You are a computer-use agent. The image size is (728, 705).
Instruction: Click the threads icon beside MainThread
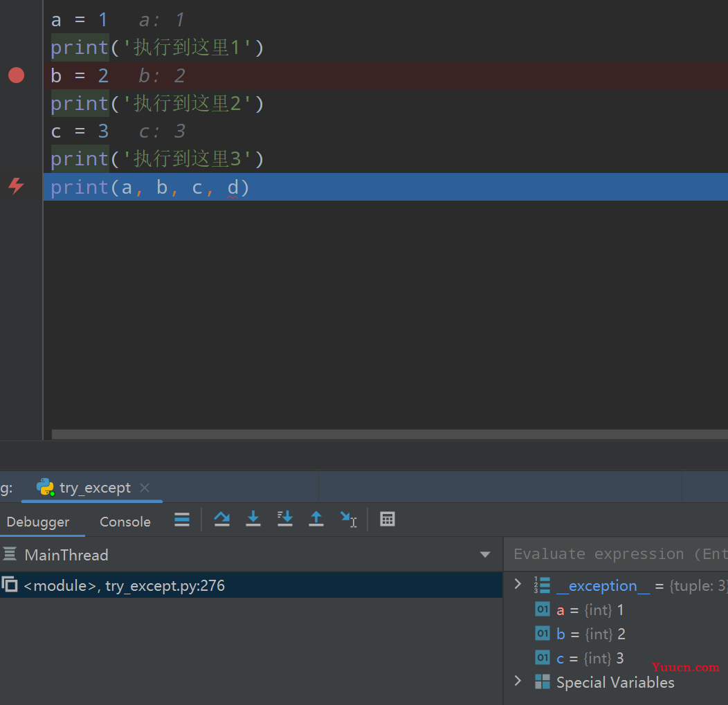click(10, 553)
